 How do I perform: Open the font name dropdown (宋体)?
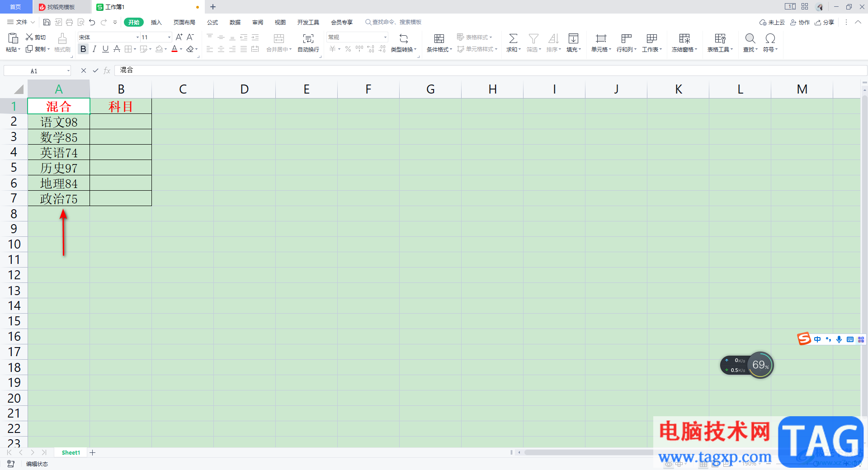(137, 37)
